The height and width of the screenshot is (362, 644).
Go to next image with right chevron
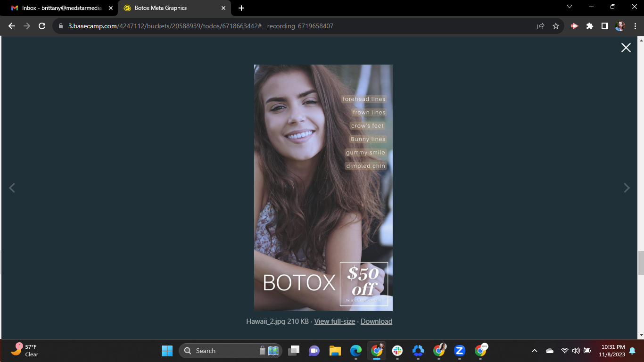tap(627, 188)
